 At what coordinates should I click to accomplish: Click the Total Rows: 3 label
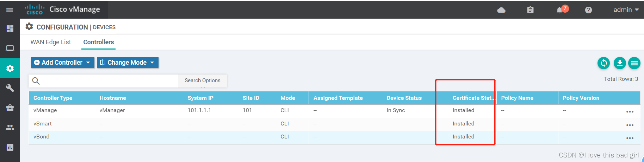(621, 79)
